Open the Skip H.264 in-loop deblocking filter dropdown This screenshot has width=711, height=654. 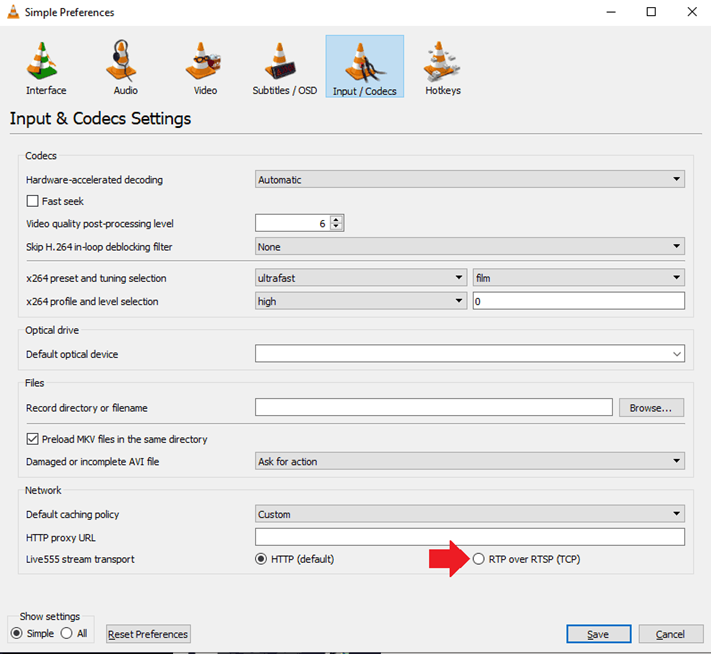coord(470,246)
